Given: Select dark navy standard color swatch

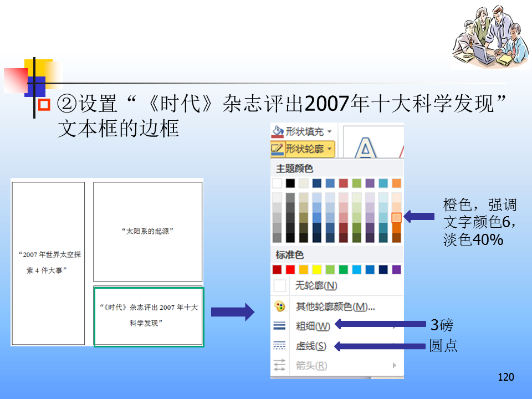Looking at the screenshot, I should coord(383,269).
